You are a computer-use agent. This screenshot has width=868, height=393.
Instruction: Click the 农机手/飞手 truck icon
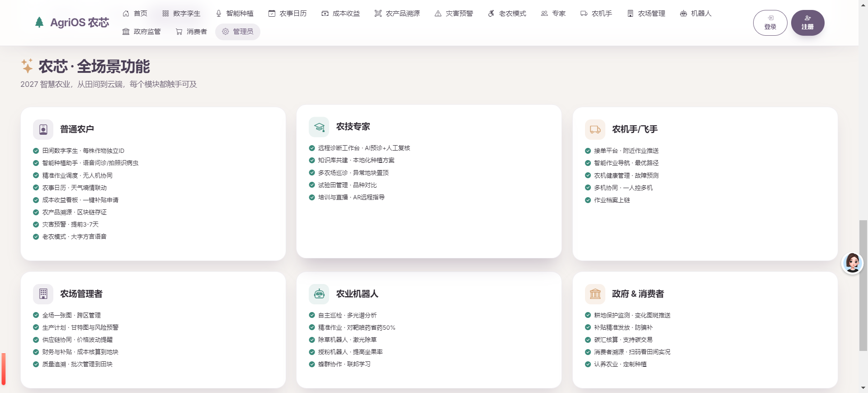click(595, 129)
